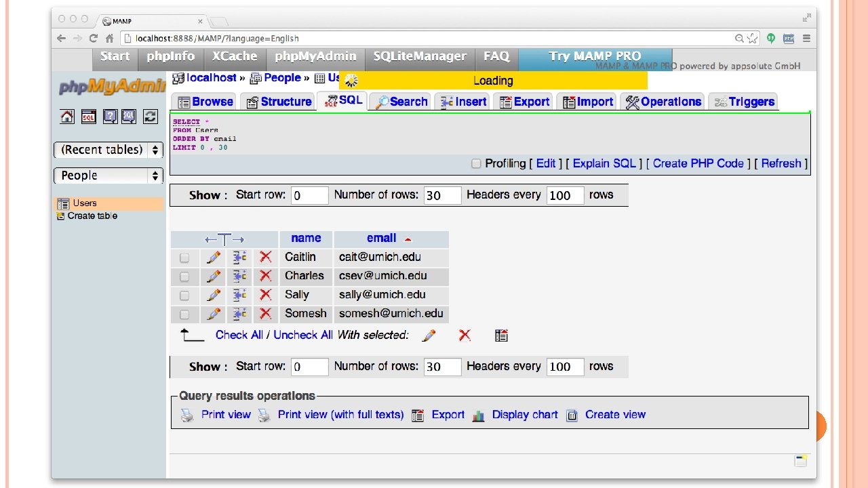
Task: Open the Recent tables dropdown
Action: [x=108, y=150]
